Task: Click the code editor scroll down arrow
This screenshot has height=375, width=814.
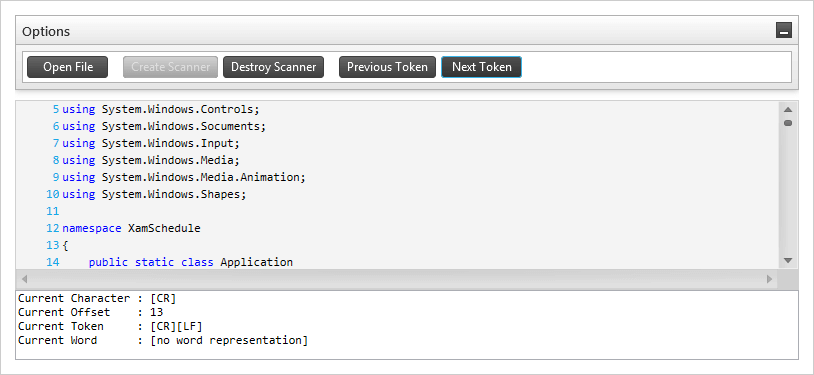Action: pyautogui.click(x=788, y=260)
